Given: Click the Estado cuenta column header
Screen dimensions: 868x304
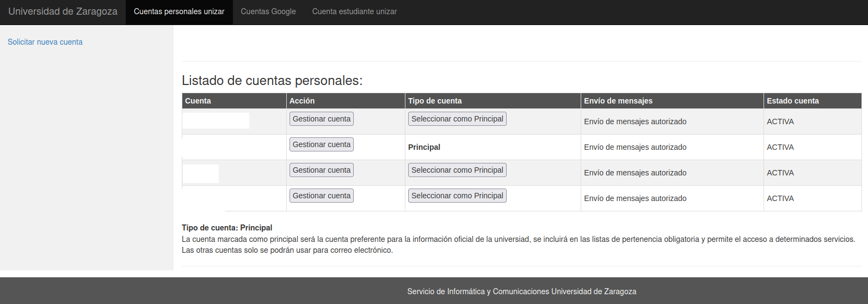Looking at the screenshot, I should [x=793, y=101].
